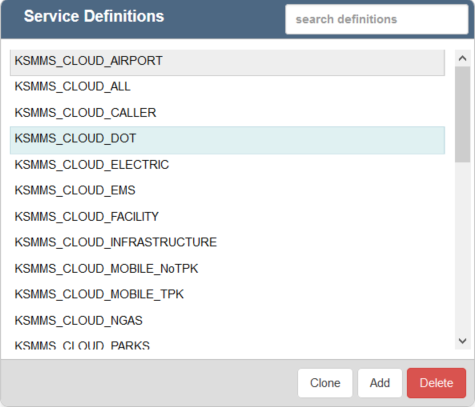Screen dimensions: 475x407
Task: Click the scroll up arrow in list
Action: (462, 58)
